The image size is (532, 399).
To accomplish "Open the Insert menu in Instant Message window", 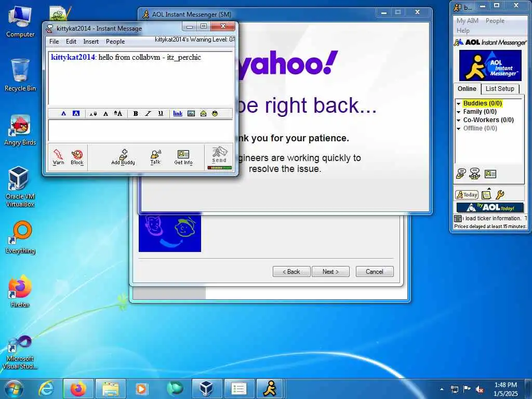I will coord(91,42).
